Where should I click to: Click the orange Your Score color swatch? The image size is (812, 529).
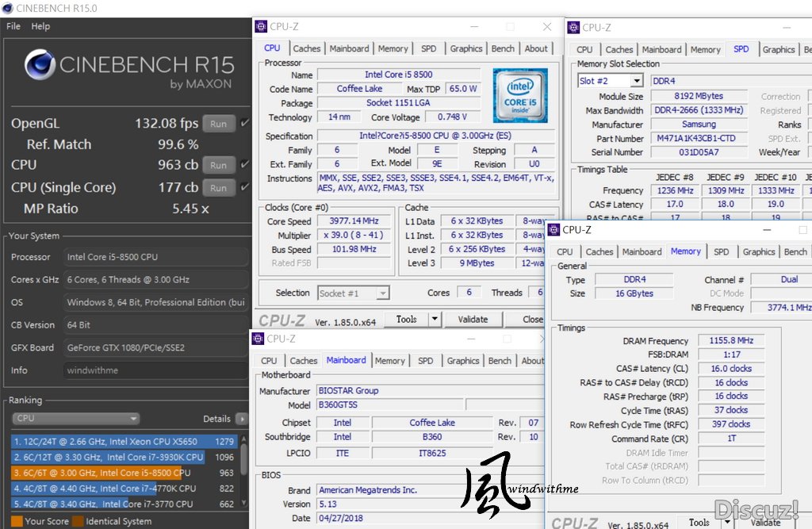pyautogui.click(x=17, y=521)
